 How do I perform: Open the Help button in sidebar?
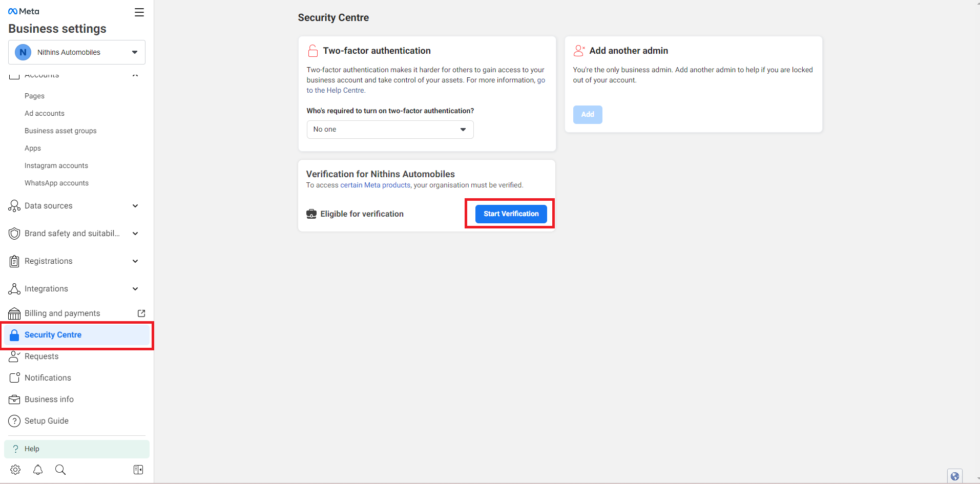click(x=77, y=449)
